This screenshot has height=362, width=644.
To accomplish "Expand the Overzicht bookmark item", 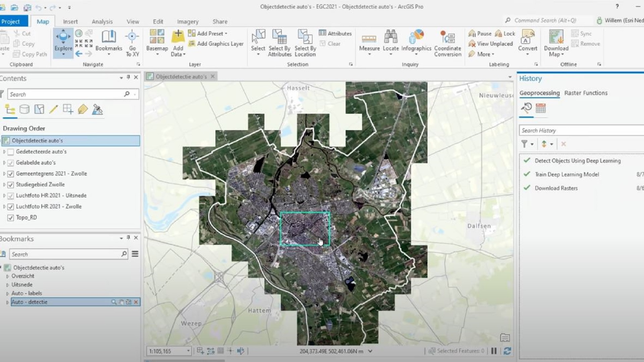I will point(7,276).
